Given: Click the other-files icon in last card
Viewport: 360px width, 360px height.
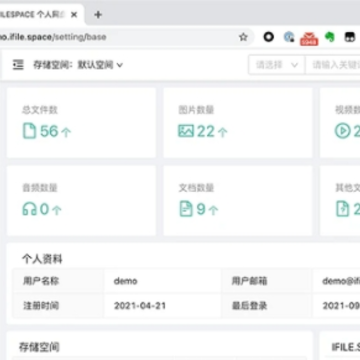Looking at the screenshot, I should pos(342,209).
